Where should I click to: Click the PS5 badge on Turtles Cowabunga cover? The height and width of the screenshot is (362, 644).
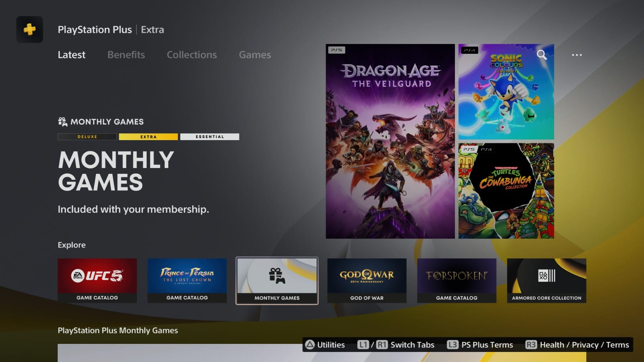(469, 149)
